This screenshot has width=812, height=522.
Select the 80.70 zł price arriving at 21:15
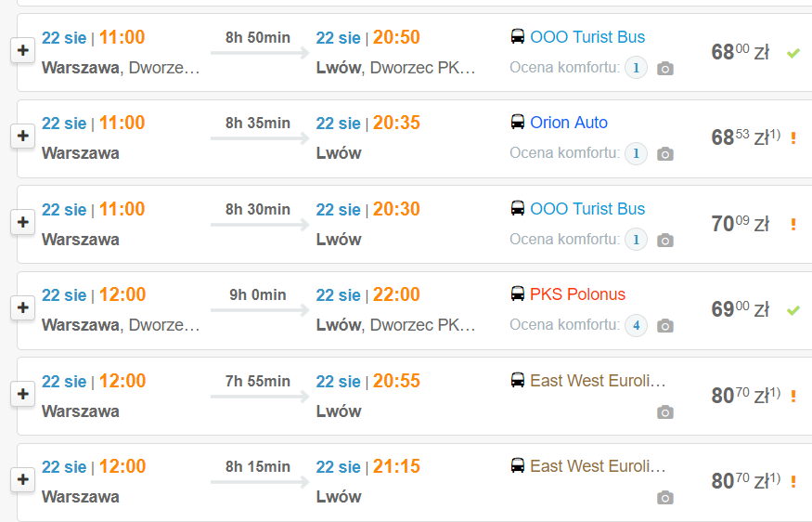(x=741, y=481)
